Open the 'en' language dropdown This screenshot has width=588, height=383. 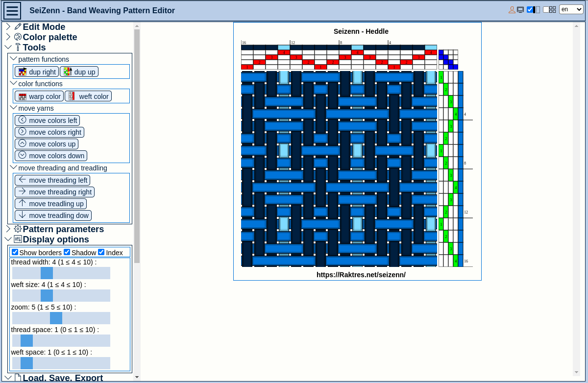click(x=571, y=9)
